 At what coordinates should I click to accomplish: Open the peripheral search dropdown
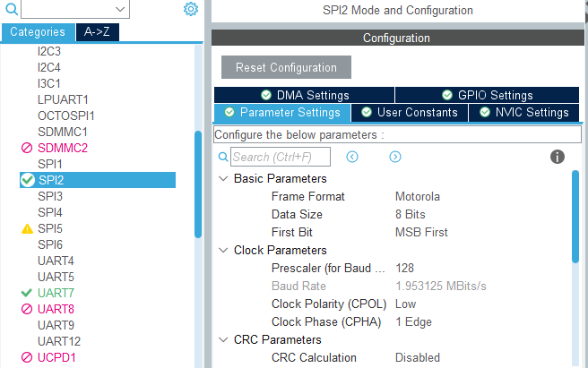[120, 9]
